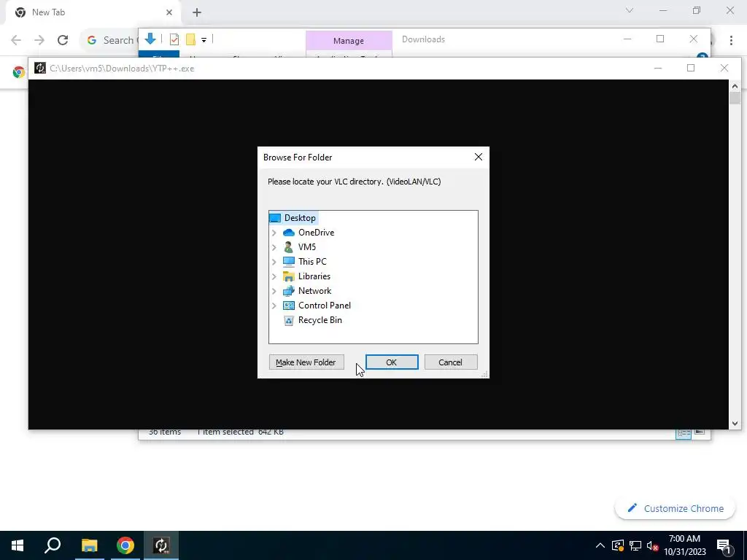Screen dimensions: 747x560
Task: Click Chrome's forward navigation arrow
Action: point(39,40)
